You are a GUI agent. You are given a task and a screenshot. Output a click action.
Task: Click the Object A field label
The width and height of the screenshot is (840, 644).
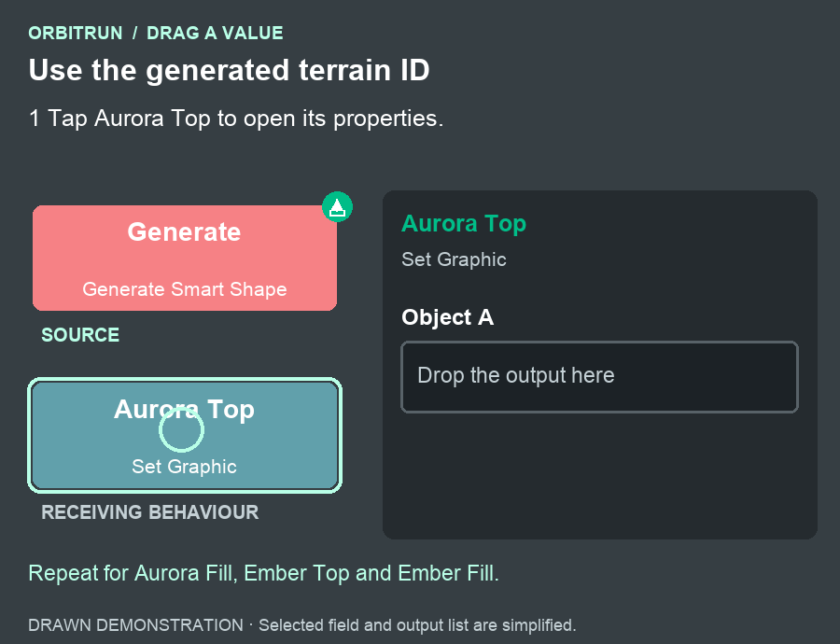pyautogui.click(x=448, y=317)
